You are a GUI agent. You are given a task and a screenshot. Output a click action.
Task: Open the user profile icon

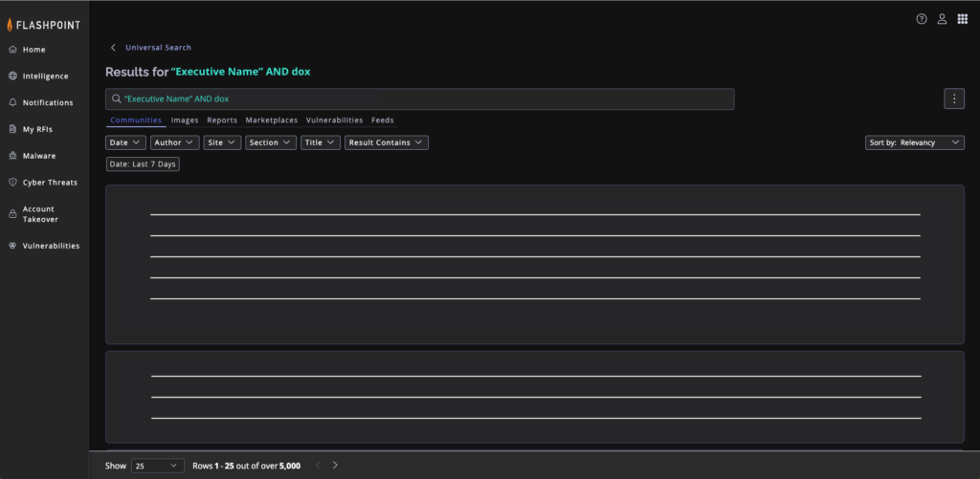(x=942, y=19)
